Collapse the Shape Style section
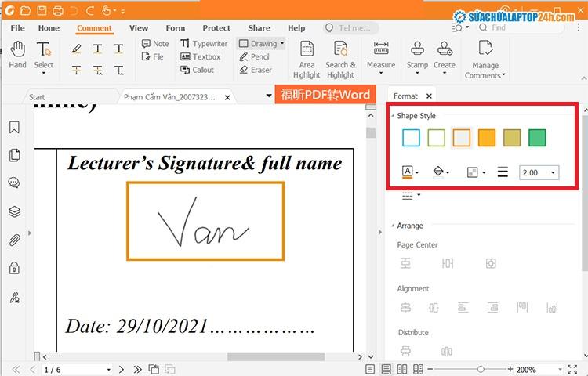 (x=393, y=116)
